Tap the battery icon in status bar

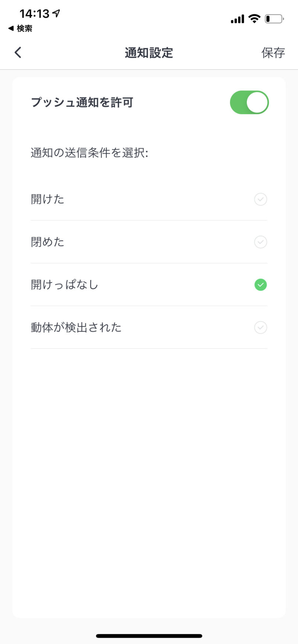tap(274, 19)
